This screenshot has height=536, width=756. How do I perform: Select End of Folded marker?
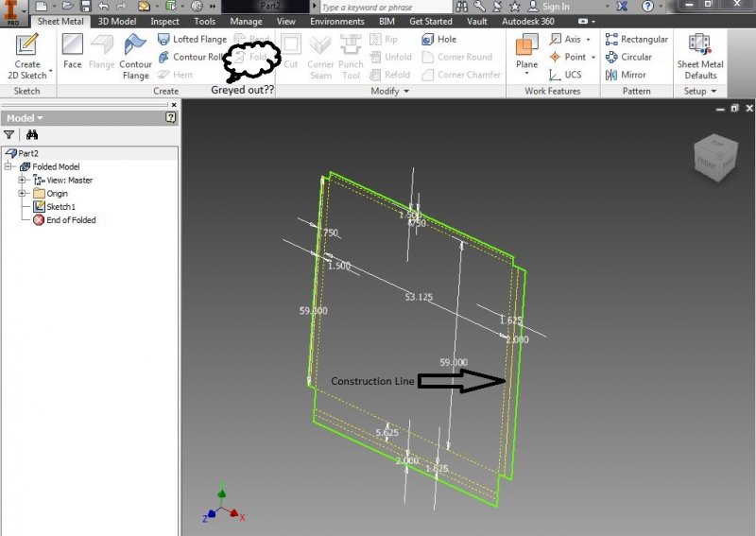(x=71, y=220)
